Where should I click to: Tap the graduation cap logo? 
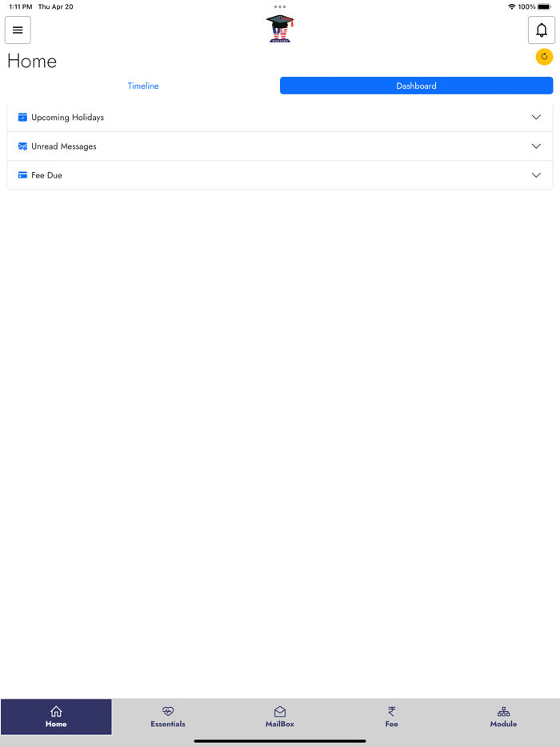pos(280,29)
